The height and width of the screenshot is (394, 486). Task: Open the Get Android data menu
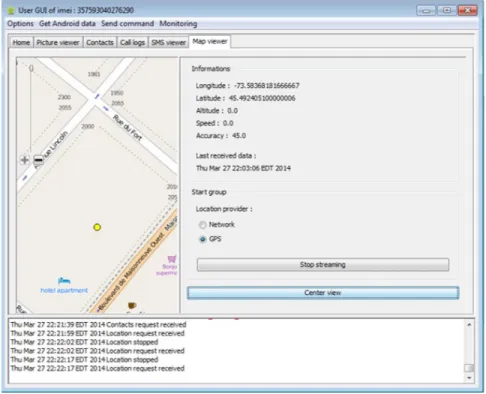[67, 24]
